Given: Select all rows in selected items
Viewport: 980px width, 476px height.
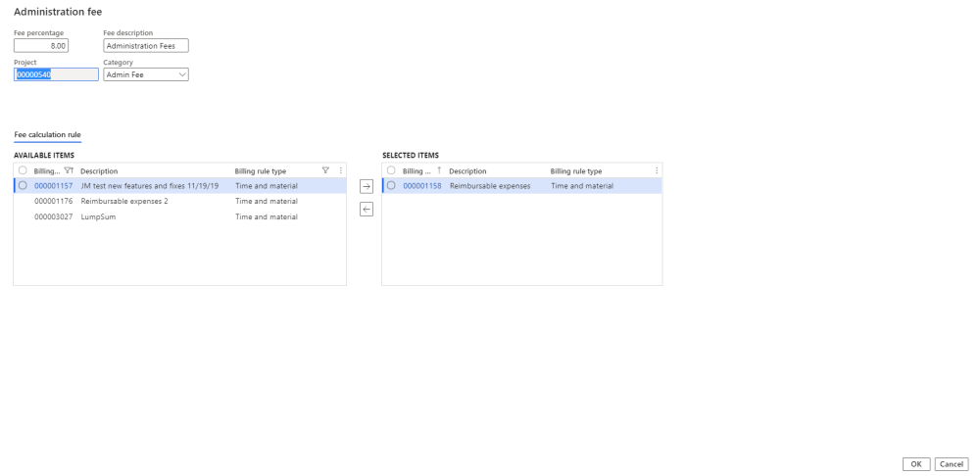Looking at the screenshot, I should tap(391, 170).
